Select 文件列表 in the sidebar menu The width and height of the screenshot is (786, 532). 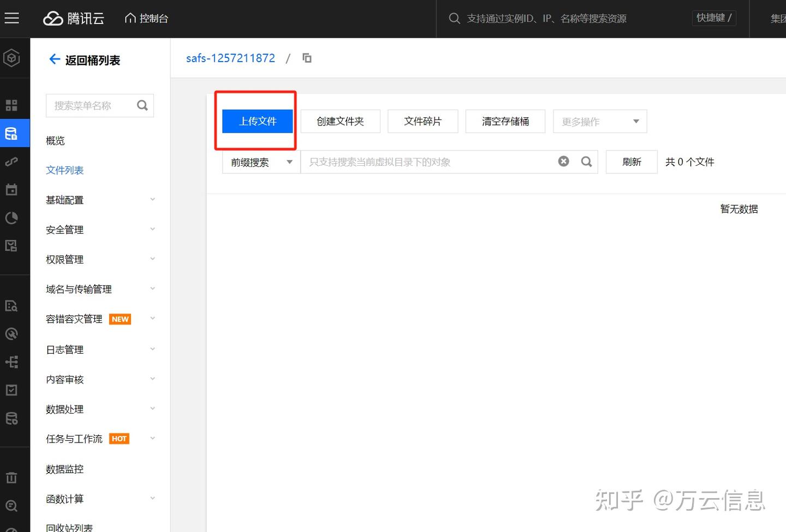click(64, 170)
